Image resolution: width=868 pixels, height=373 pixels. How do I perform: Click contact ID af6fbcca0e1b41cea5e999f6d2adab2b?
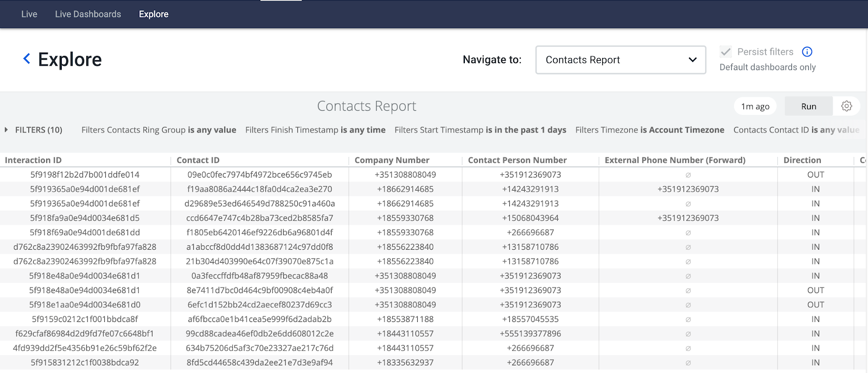(x=259, y=319)
